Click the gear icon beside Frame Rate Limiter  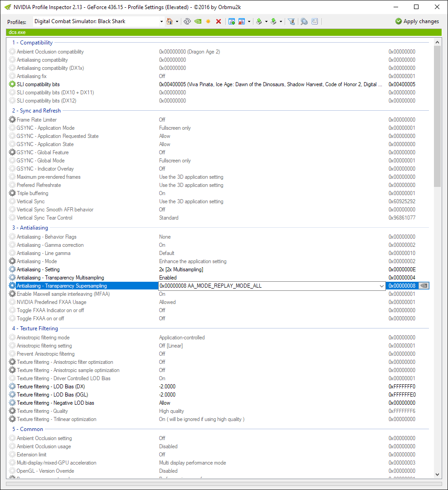coord(12,120)
